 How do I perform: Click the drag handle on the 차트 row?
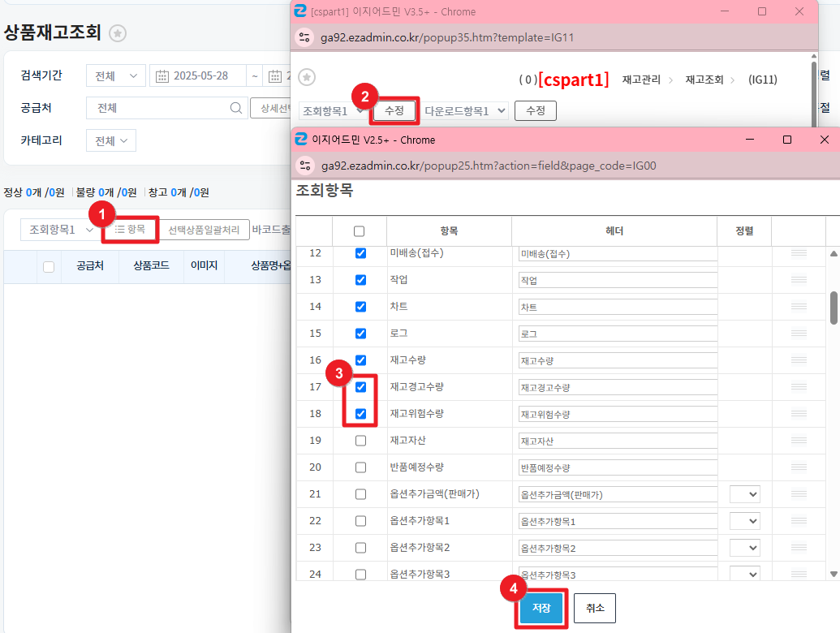[x=799, y=307]
